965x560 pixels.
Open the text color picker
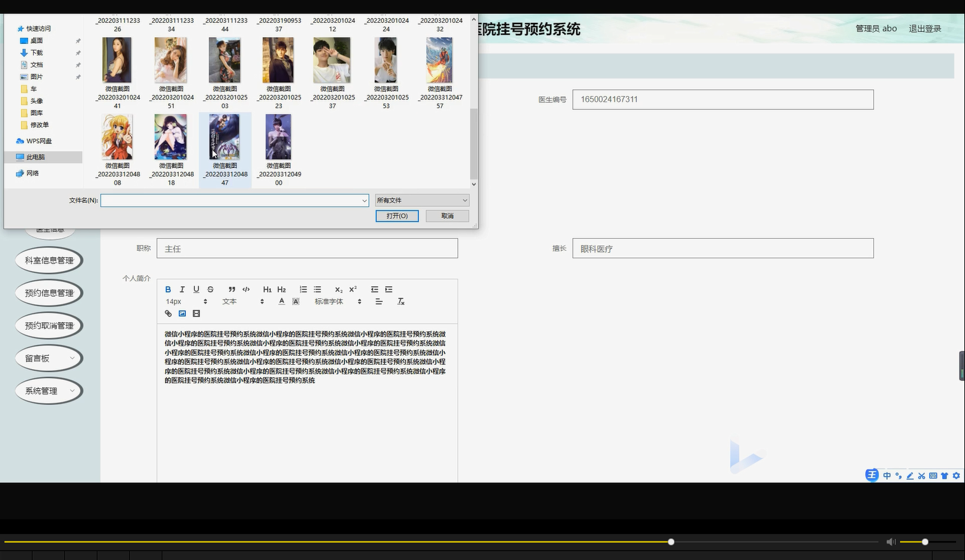[x=281, y=302]
